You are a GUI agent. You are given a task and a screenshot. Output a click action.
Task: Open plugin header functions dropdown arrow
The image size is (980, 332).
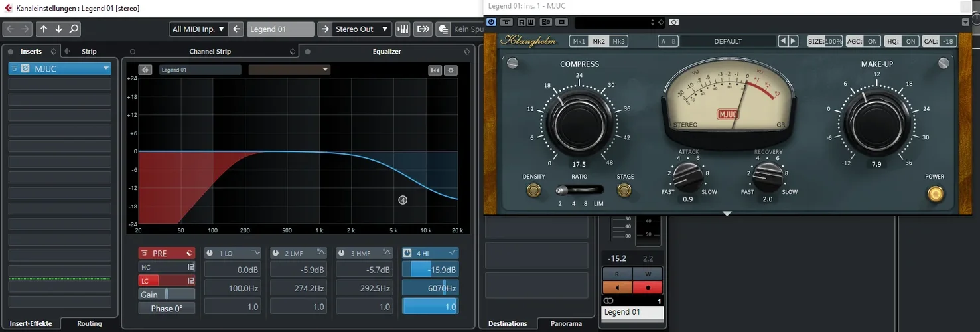[x=965, y=22]
